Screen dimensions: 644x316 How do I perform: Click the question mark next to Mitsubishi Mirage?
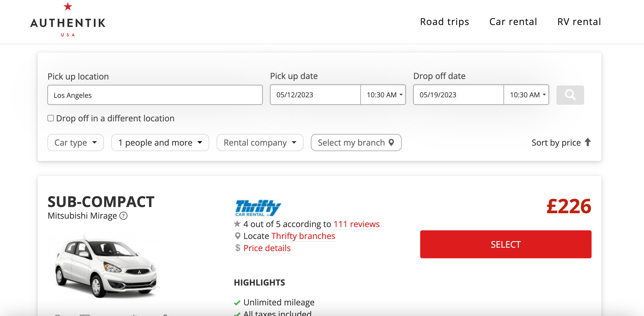pyautogui.click(x=123, y=216)
